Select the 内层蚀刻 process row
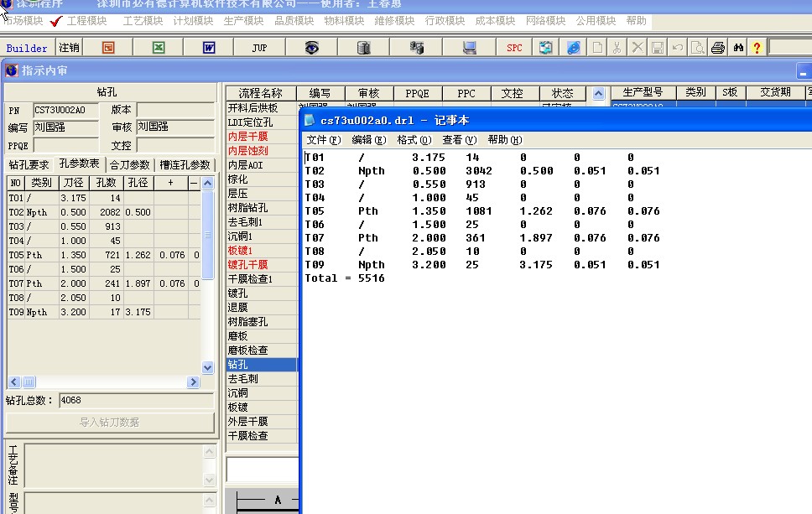The image size is (812, 514). [262, 151]
